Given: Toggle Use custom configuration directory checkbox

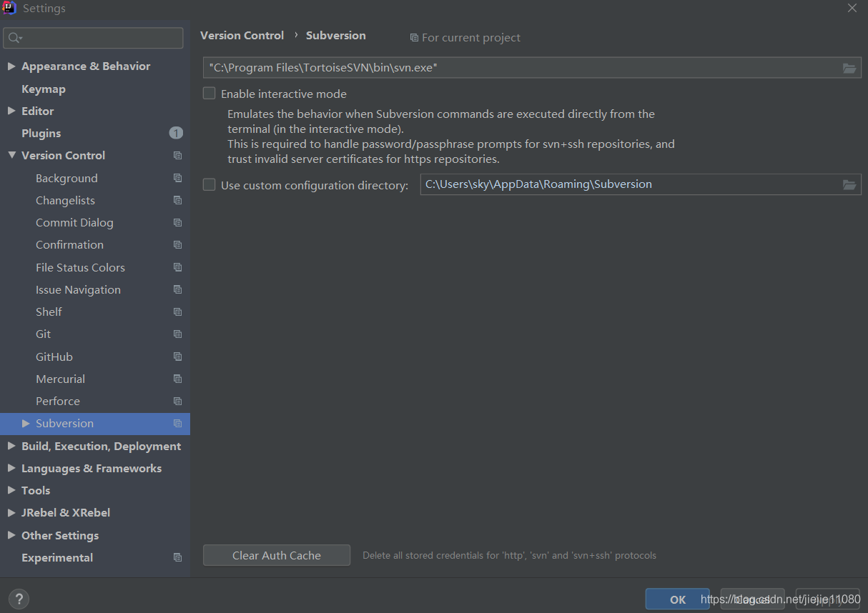Looking at the screenshot, I should point(209,185).
